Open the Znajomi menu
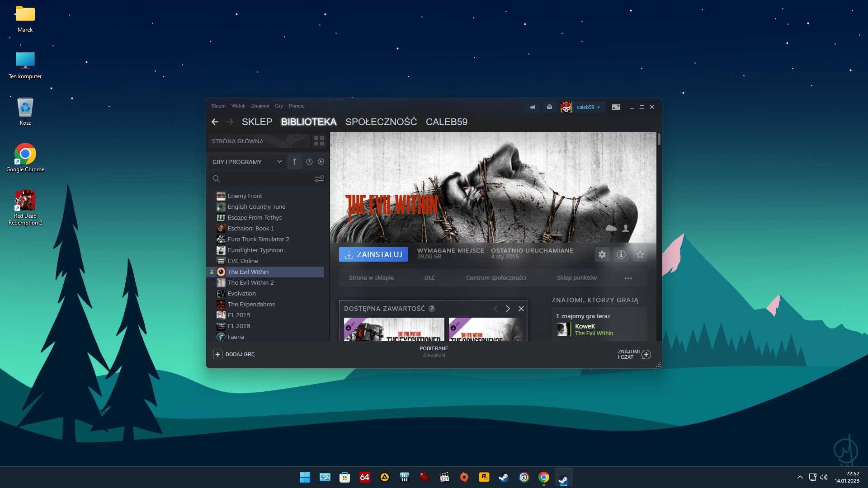This screenshot has height=488, width=868. [260, 106]
